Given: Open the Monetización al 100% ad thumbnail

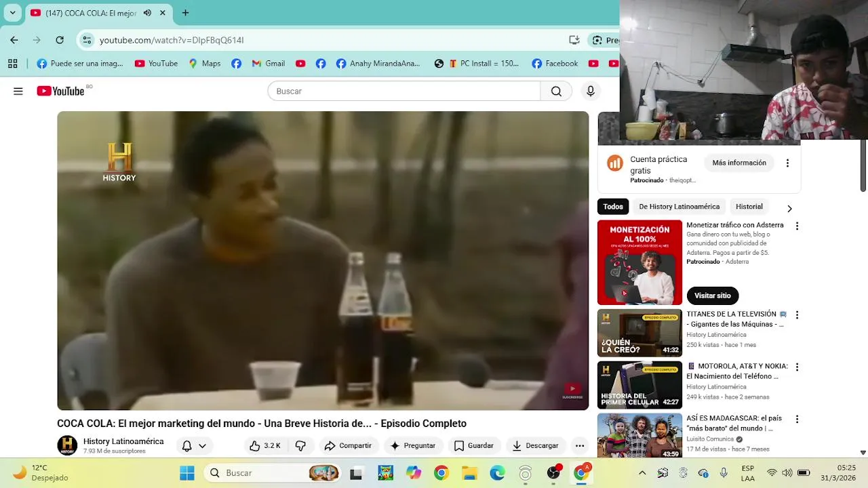Looking at the screenshot, I should click(x=639, y=262).
